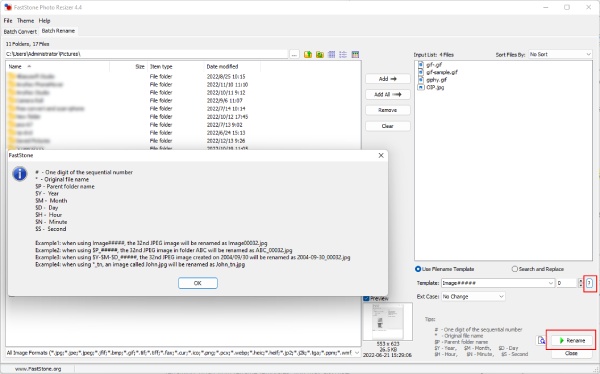
Task: Open the File menu
Action: click(8, 21)
